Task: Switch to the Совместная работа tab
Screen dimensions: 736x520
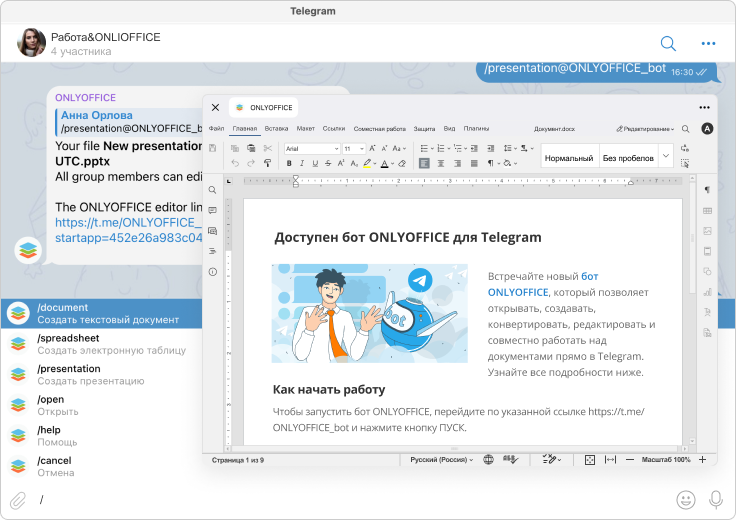Action: (380, 129)
